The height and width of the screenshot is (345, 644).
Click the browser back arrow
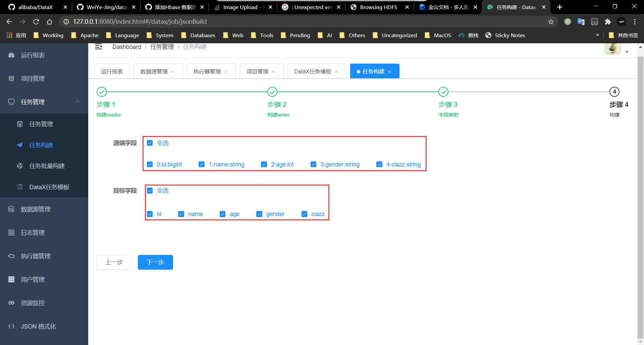click(9, 22)
